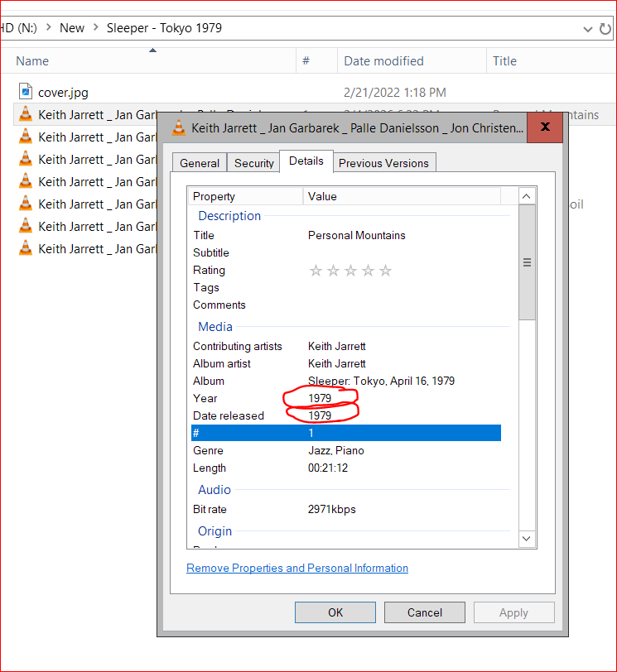The height and width of the screenshot is (672, 617).
Task: Click New in the address bar path
Action: 72,28
